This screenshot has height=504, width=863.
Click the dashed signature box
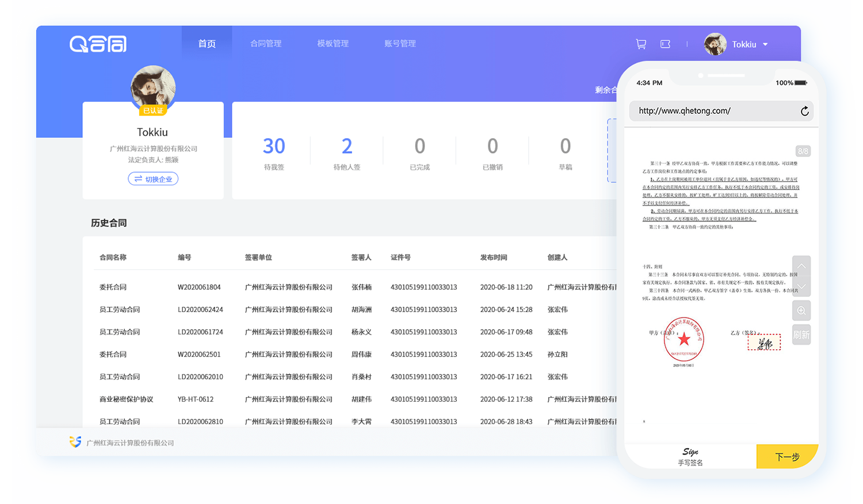tap(764, 342)
